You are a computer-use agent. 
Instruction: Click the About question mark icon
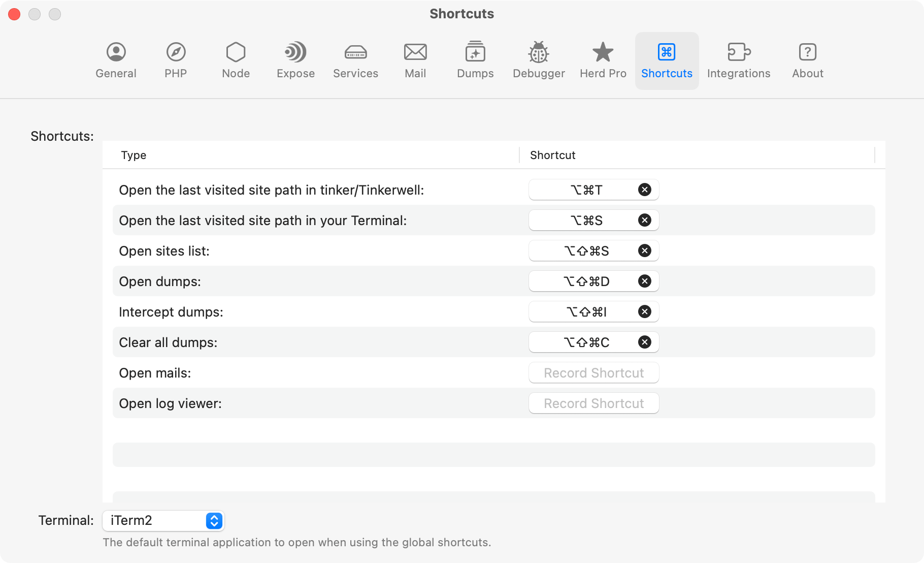807,59
